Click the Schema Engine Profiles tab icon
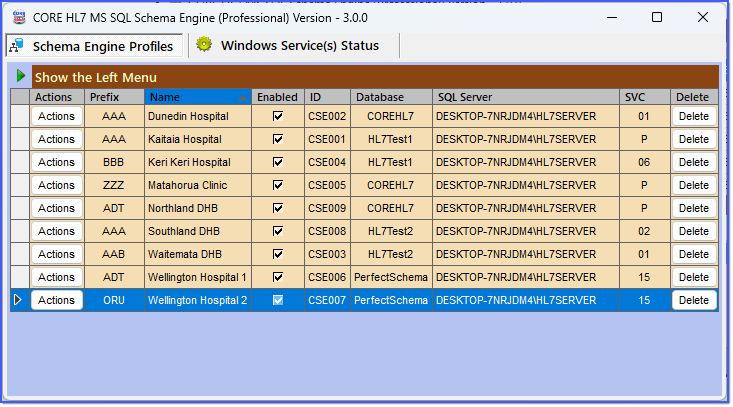Viewport: 733px width, 407px height. click(x=17, y=46)
